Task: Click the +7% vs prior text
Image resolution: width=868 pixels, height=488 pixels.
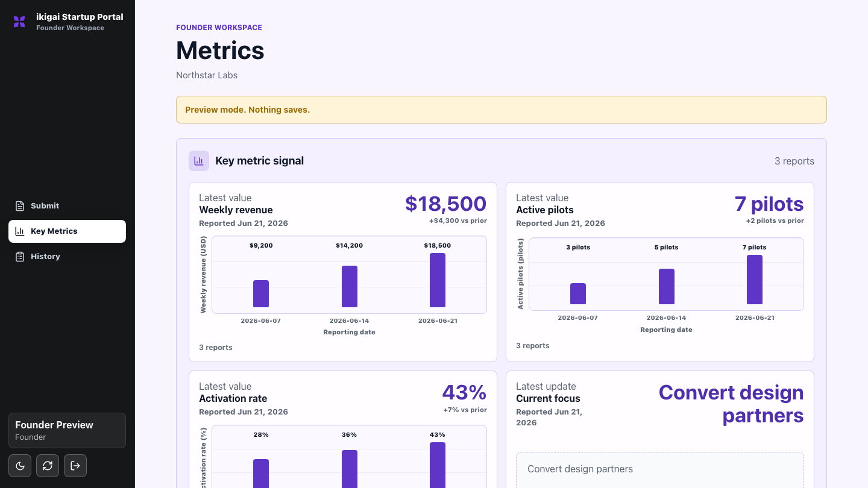Action: tap(465, 410)
